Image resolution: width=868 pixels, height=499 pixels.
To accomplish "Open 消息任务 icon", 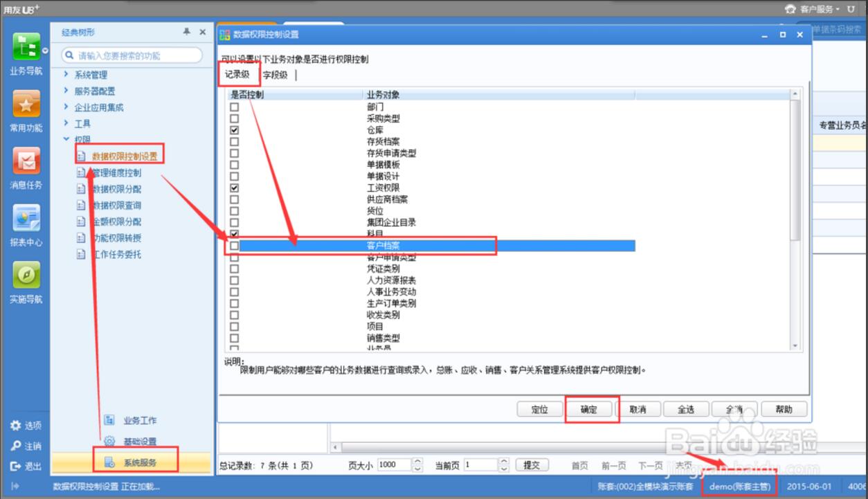I will 26,162.
